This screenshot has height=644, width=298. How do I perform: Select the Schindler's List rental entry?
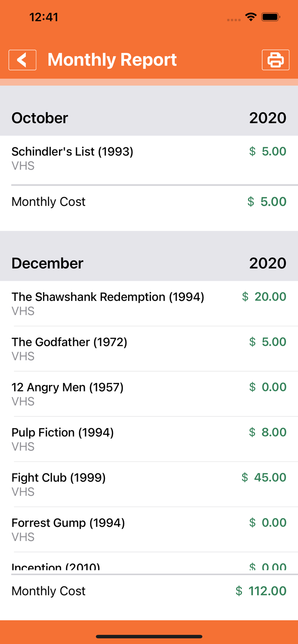click(149, 158)
